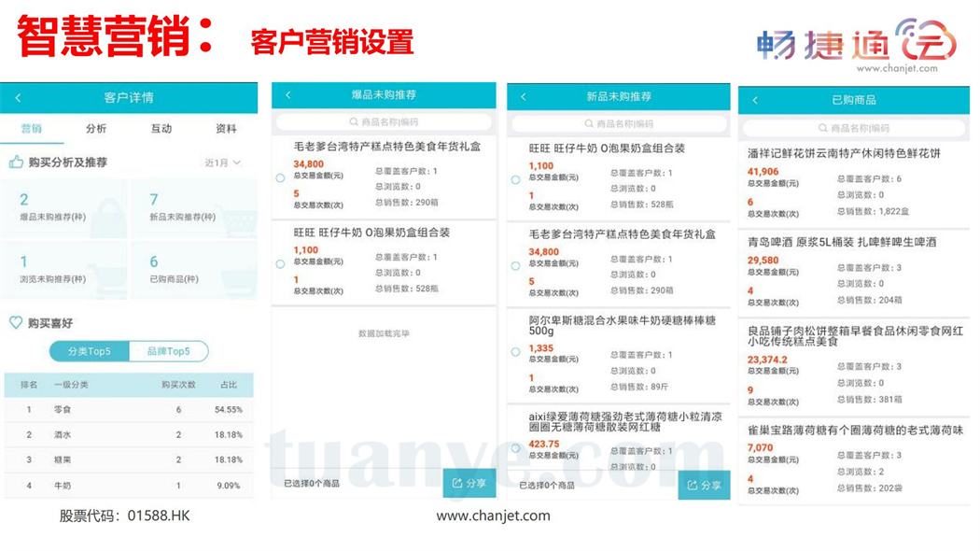
Task: Click the 零食 category row
Action: tap(129, 410)
